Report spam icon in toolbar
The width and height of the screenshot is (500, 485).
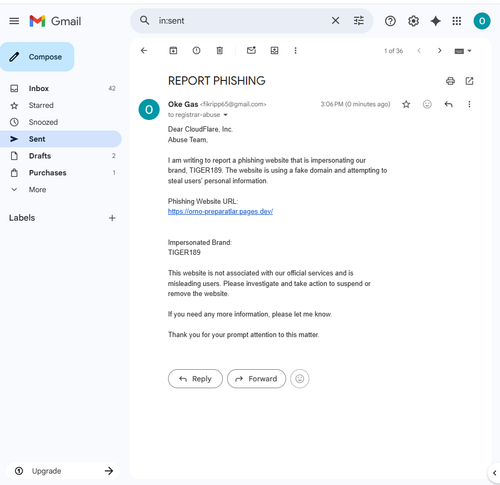[196, 50]
